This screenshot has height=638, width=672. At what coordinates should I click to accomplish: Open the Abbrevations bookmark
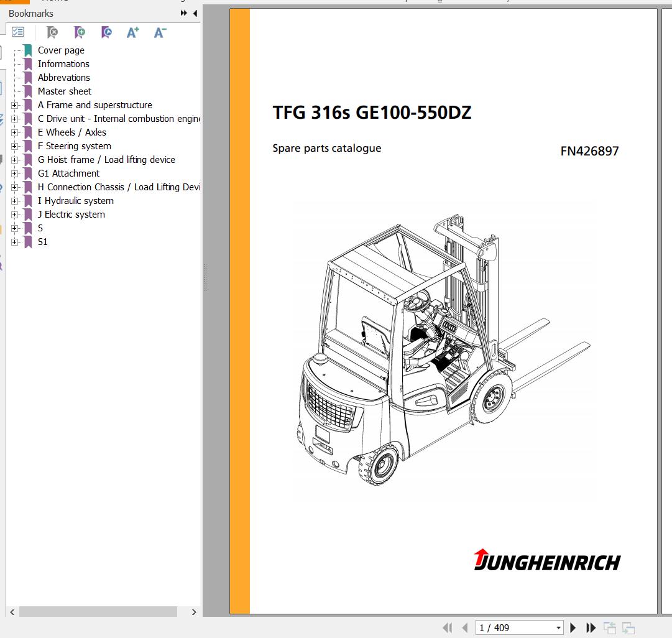(x=64, y=78)
